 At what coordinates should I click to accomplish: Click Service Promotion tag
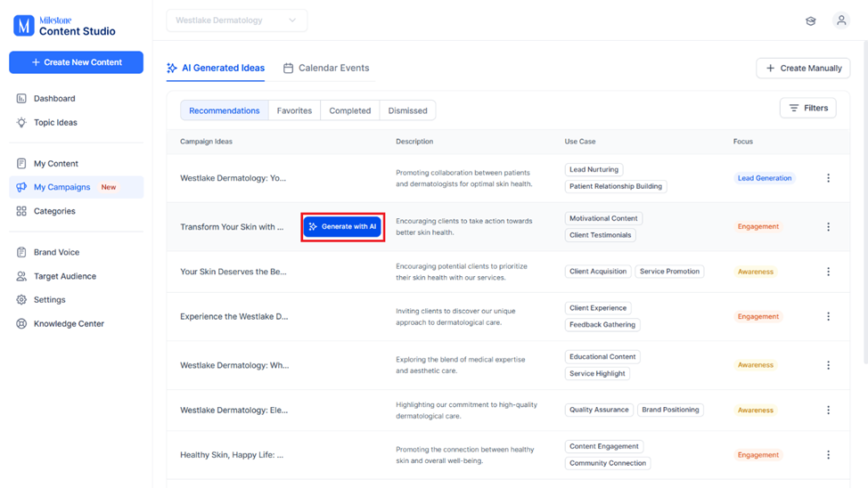point(669,272)
